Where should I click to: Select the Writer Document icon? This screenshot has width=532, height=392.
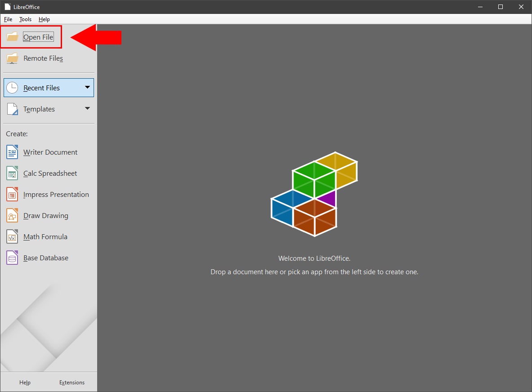pyautogui.click(x=12, y=152)
